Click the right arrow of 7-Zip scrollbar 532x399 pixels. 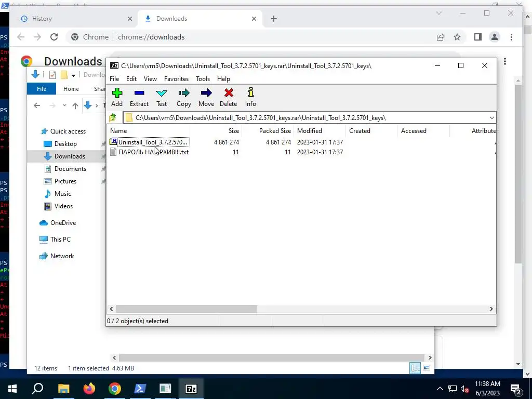[x=491, y=309]
